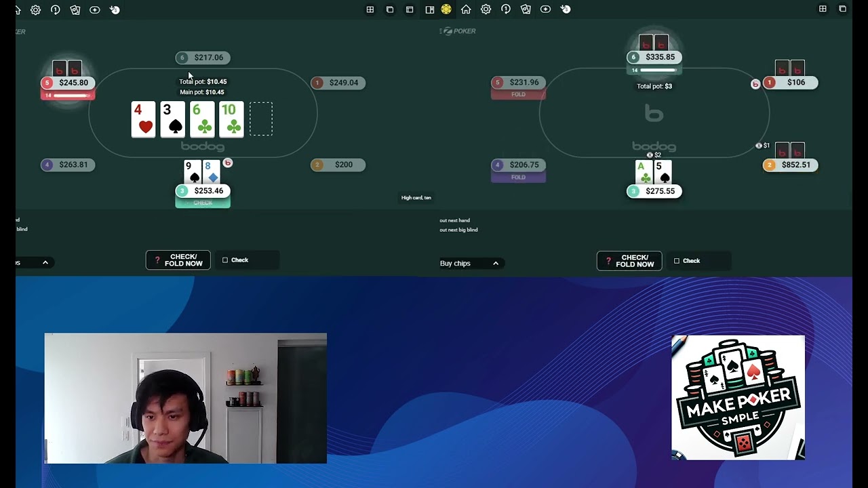Click the 8 of diamonds hole card
The width and height of the screenshot is (868, 488).
pyautogui.click(x=212, y=172)
